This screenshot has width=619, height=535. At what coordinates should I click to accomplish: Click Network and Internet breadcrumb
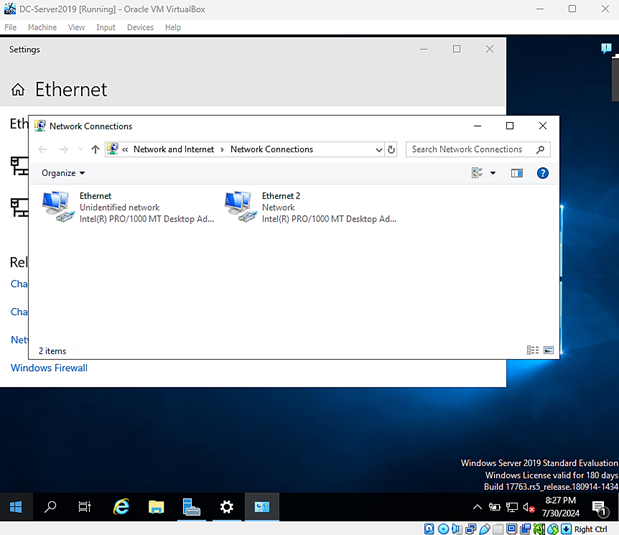(174, 150)
